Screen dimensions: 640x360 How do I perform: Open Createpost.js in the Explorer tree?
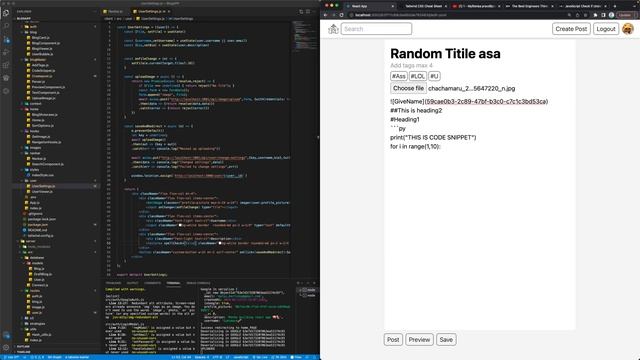tap(42, 76)
